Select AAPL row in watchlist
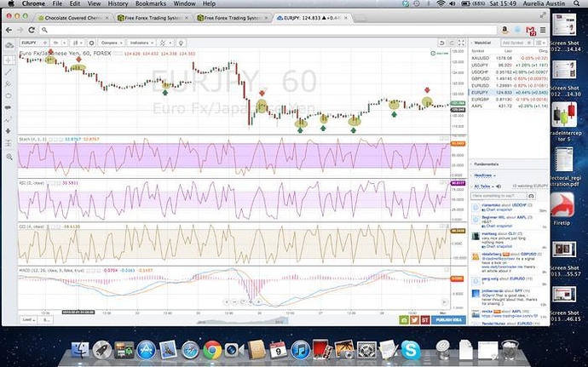 (x=510, y=106)
